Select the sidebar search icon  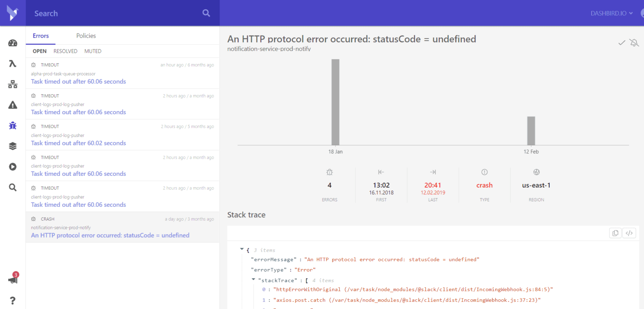pyautogui.click(x=13, y=187)
